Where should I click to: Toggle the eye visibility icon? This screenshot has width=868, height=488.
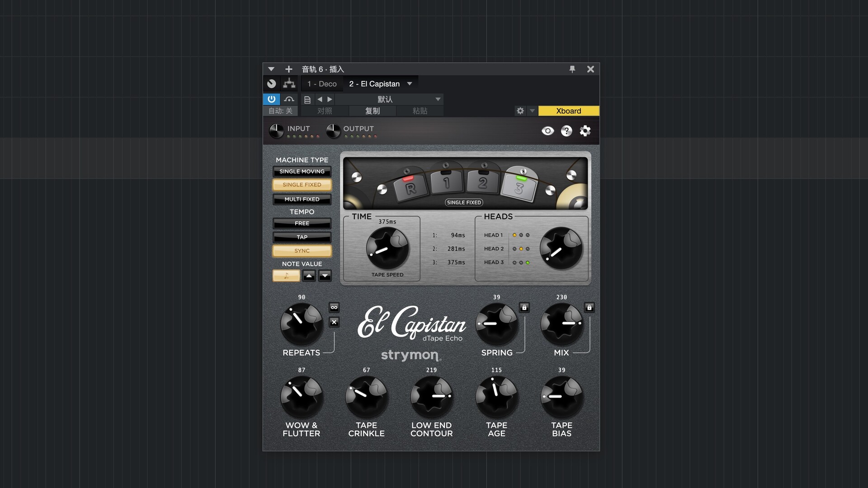(547, 131)
